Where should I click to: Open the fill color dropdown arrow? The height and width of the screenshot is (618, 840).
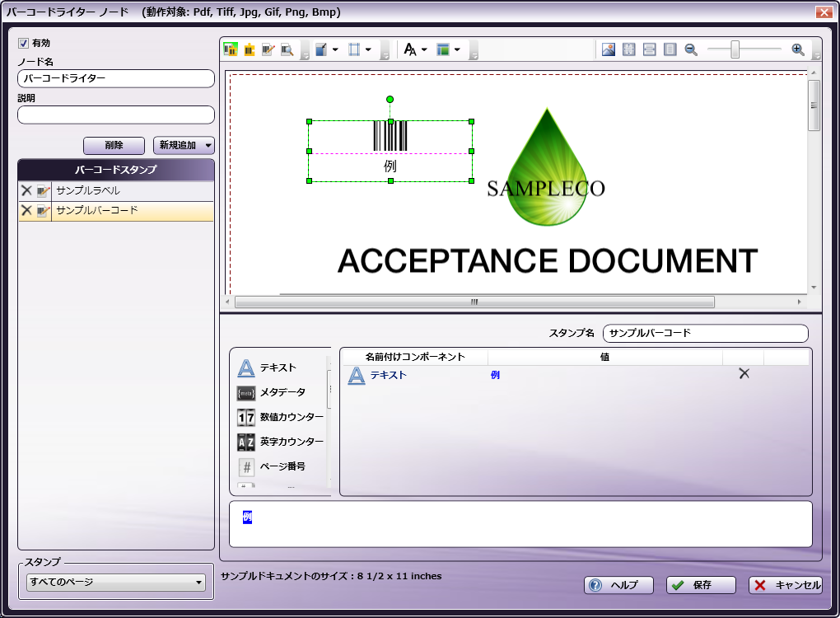click(335, 49)
